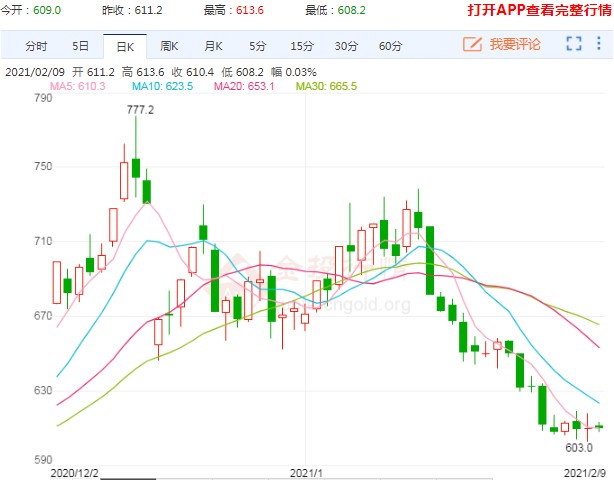
Task: Click the 我要评论 link
Action: pyautogui.click(x=515, y=44)
